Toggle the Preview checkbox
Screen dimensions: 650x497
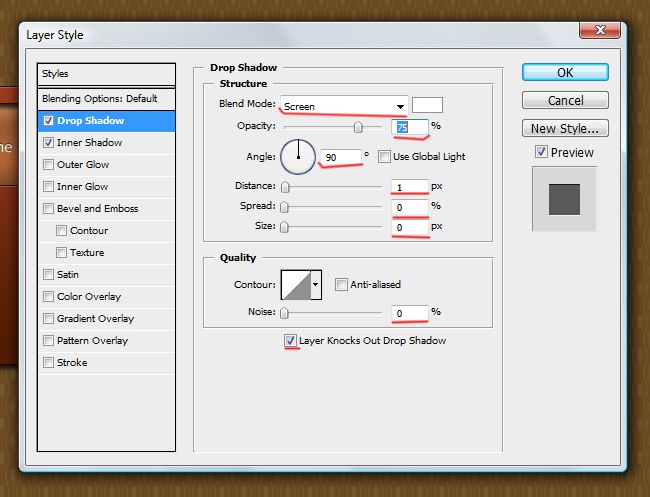click(x=541, y=153)
